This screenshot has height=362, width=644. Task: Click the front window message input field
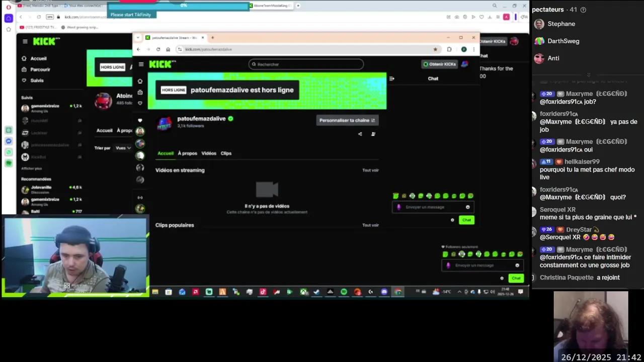[x=432, y=207]
